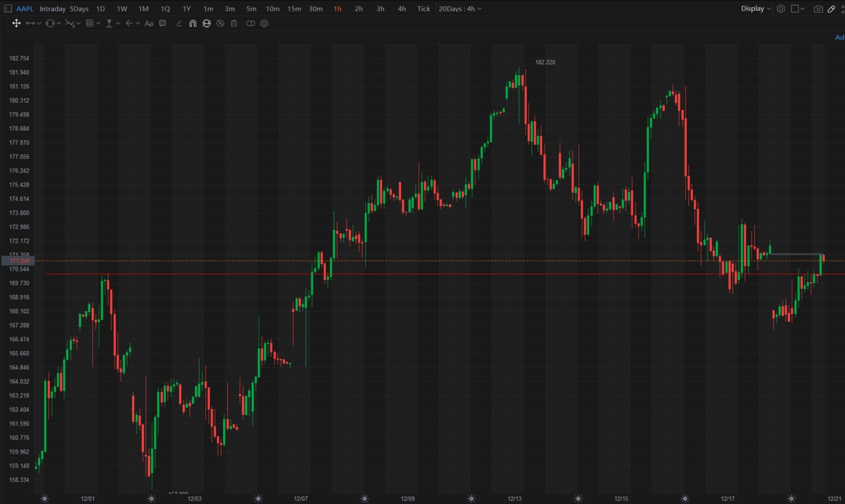Open chart settings gear near Display
Screen dimensions: 845x504
pyautogui.click(x=781, y=9)
